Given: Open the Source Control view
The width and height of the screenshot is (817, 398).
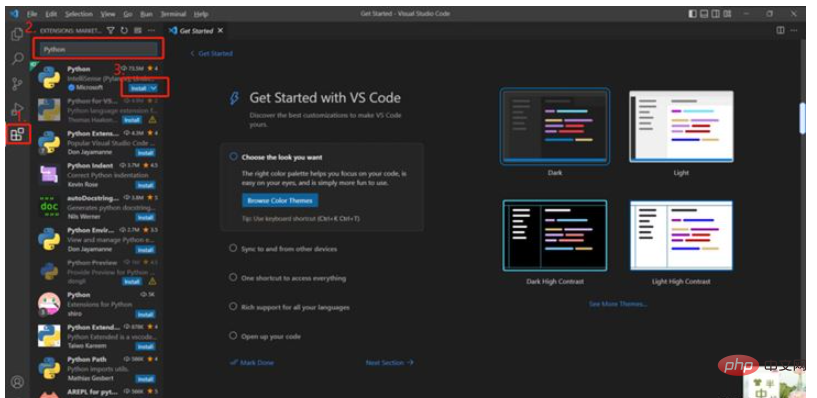Looking at the screenshot, I should 17,83.
